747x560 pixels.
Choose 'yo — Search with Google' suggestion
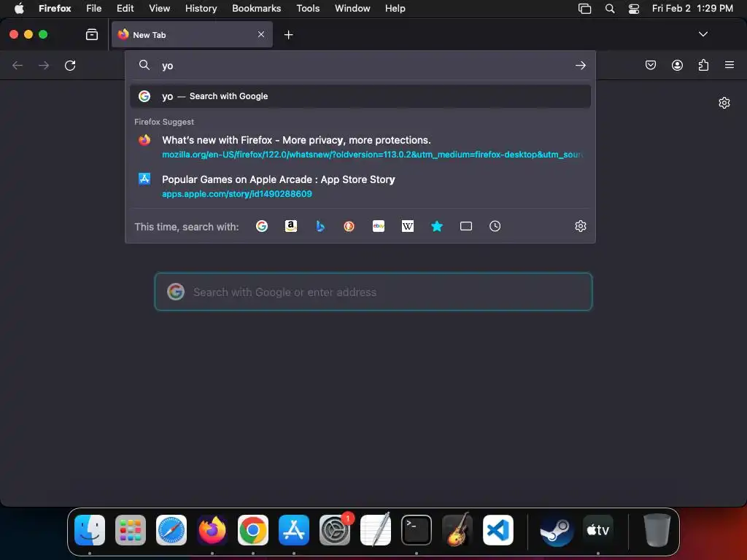[360, 96]
